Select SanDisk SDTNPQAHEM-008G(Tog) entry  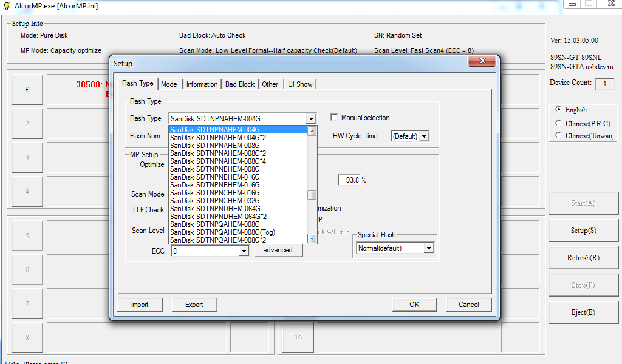[x=238, y=232]
